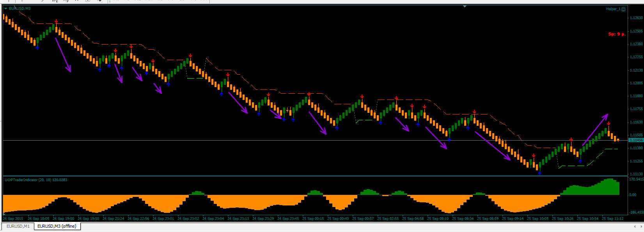Click price axis label 1.11380
644x232 pixels.
point(637,148)
